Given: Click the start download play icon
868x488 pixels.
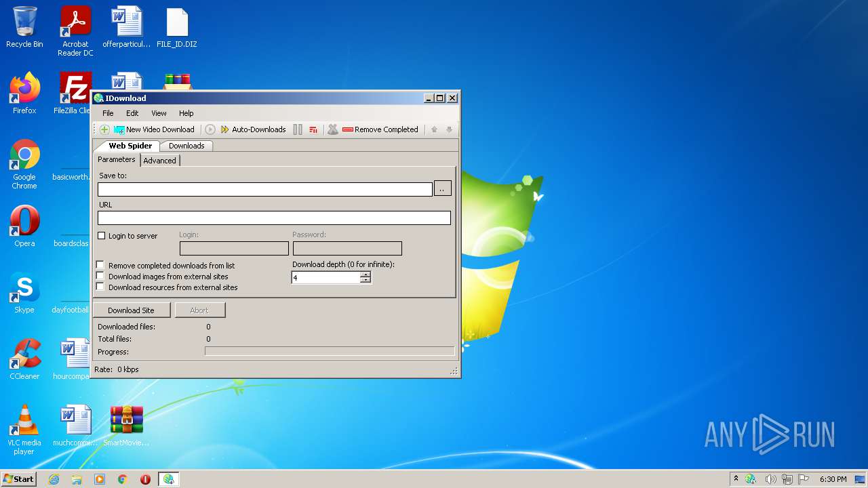Looking at the screenshot, I should (x=210, y=129).
